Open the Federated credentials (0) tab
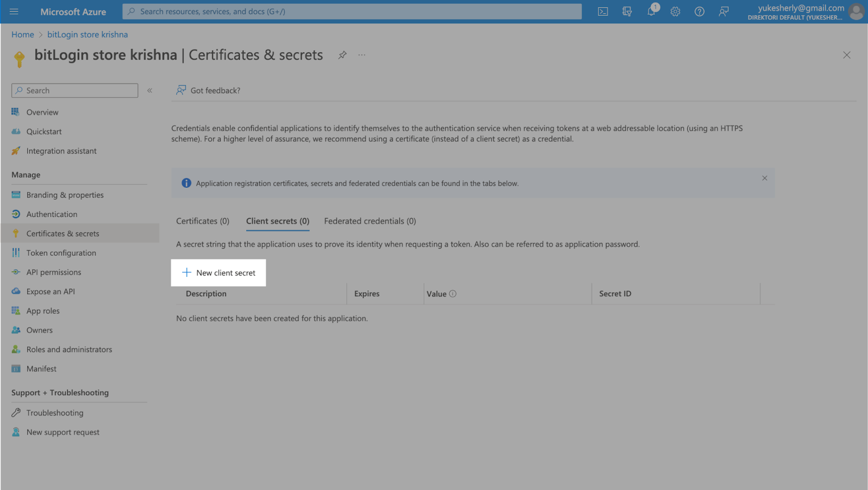 click(x=370, y=221)
